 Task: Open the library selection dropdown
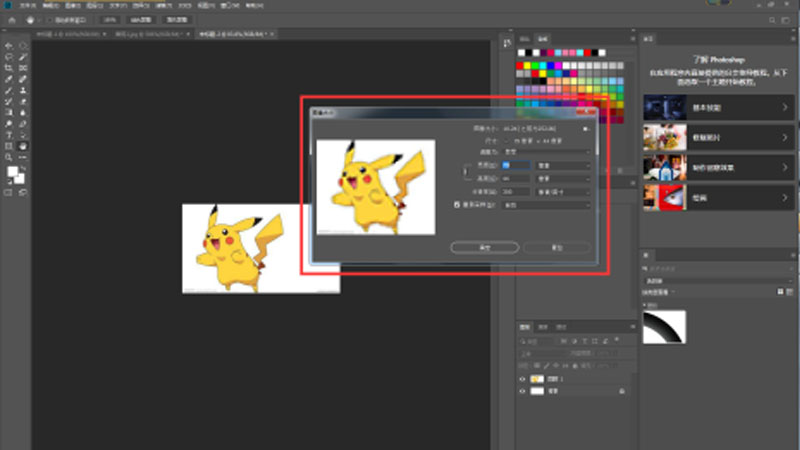[x=718, y=281]
